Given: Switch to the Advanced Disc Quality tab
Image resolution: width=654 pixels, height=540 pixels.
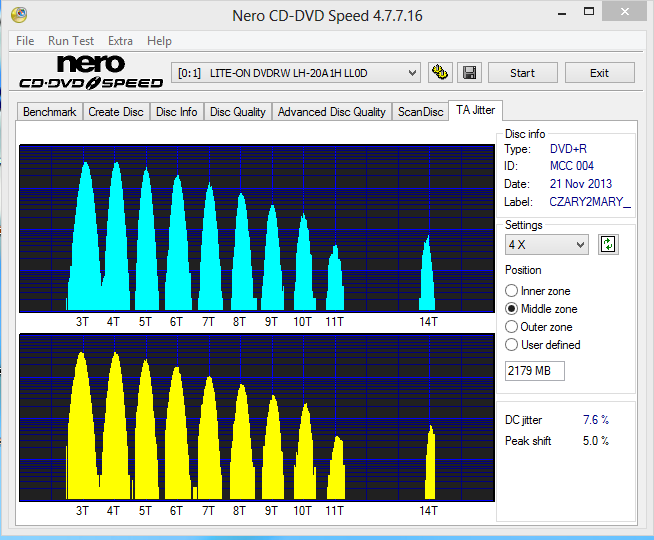Looking at the screenshot, I should (x=332, y=112).
